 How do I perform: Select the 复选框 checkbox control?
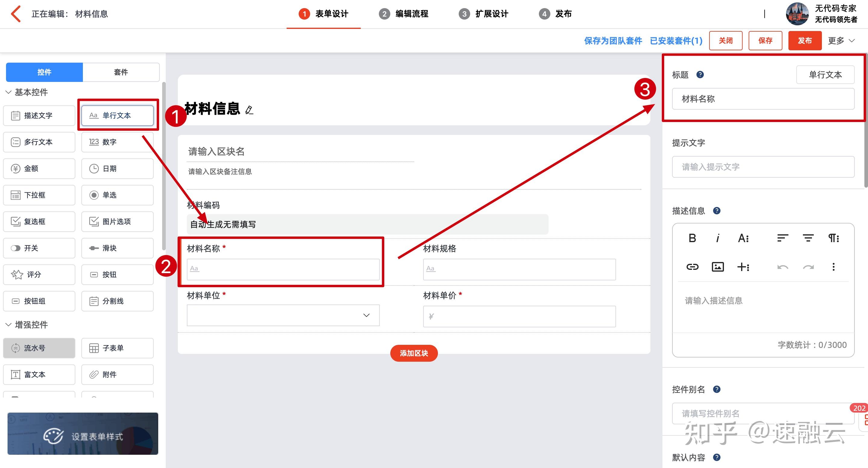[x=39, y=221]
